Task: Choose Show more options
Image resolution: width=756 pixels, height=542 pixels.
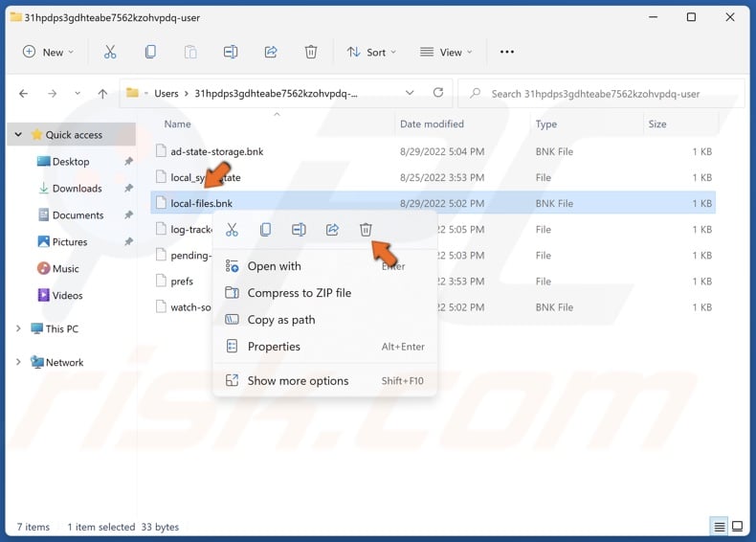Action: pyautogui.click(x=325, y=381)
